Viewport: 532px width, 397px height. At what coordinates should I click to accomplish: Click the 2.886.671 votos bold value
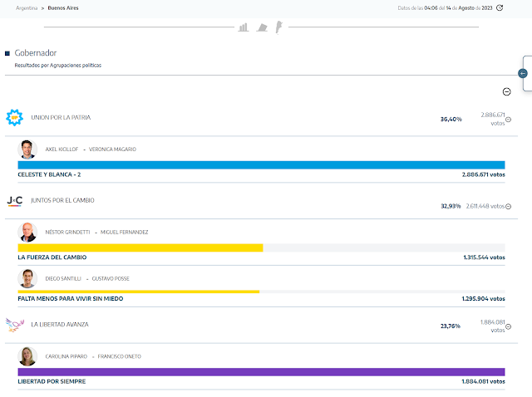(484, 174)
